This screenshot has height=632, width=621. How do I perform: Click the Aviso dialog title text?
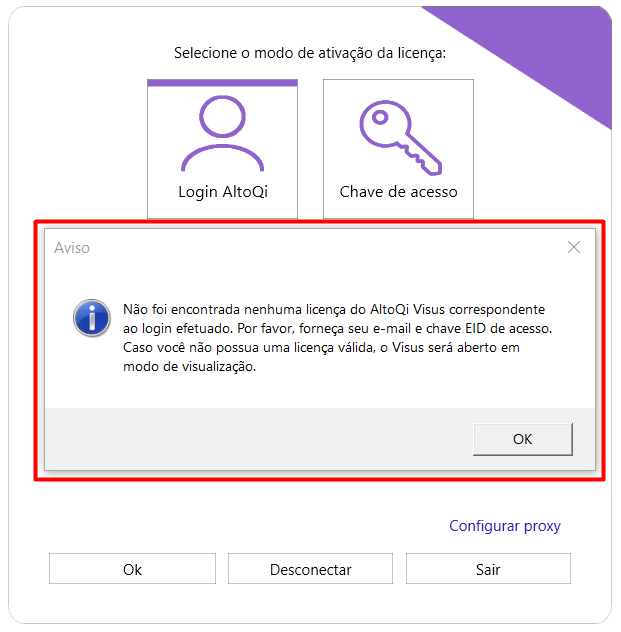tap(72, 248)
